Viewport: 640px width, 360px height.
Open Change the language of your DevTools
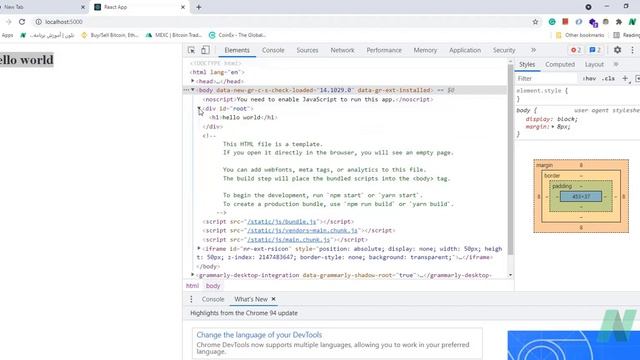point(259,335)
